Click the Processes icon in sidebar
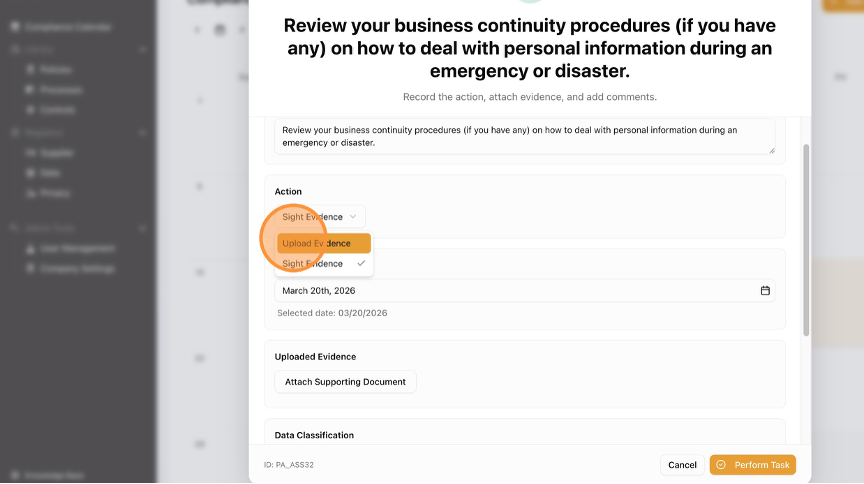 coord(31,90)
